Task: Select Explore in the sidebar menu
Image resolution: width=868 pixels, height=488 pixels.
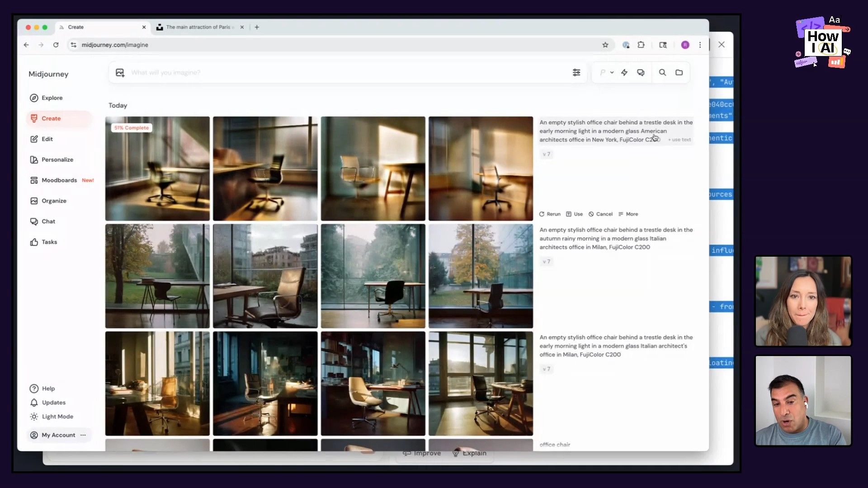Action: pos(52,98)
